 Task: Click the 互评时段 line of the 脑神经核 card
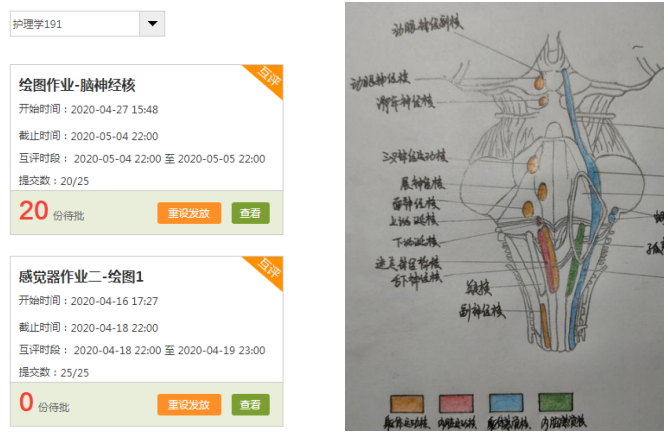(x=142, y=159)
